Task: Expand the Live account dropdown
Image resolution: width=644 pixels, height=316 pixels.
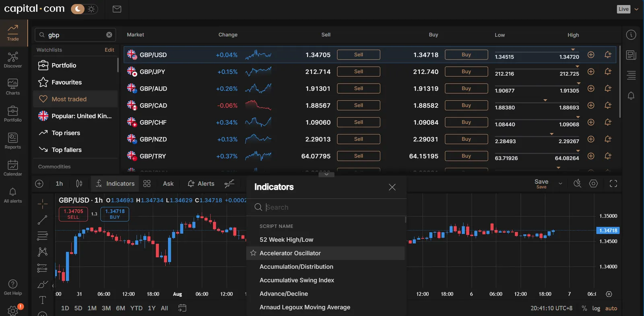Action: [636, 9]
